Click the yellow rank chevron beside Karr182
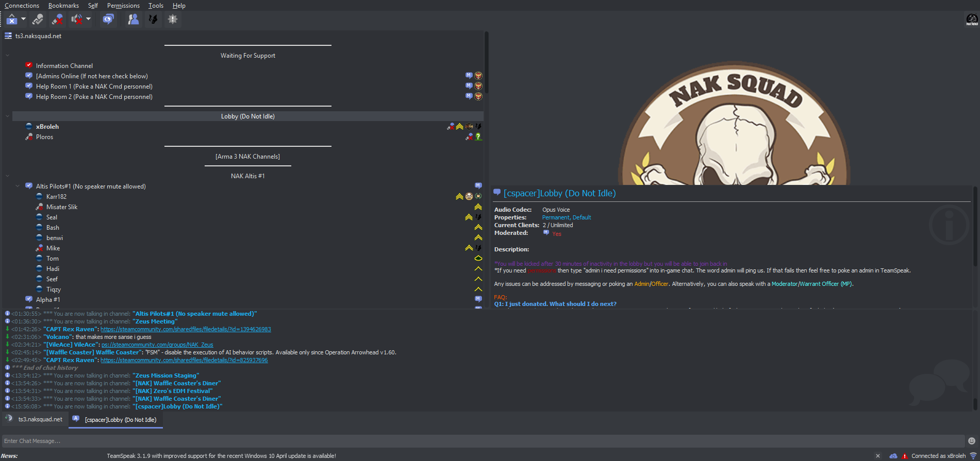980x461 pixels. [x=459, y=196]
